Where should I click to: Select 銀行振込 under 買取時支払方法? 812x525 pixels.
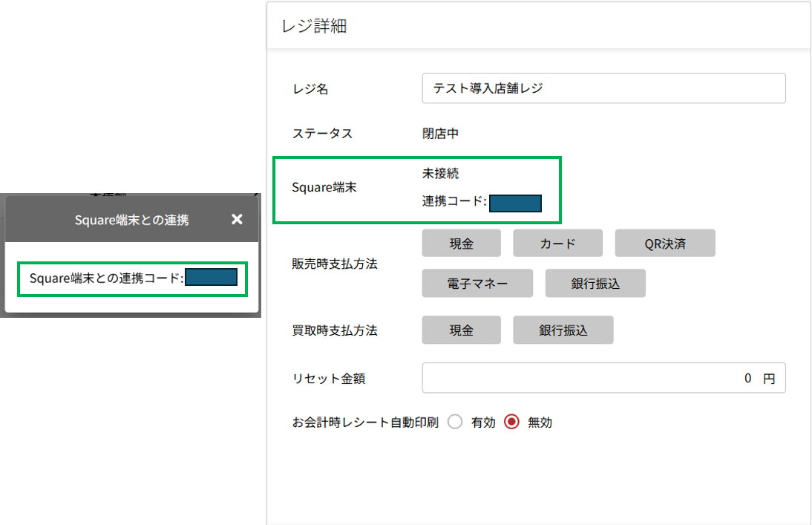(563, 330)
